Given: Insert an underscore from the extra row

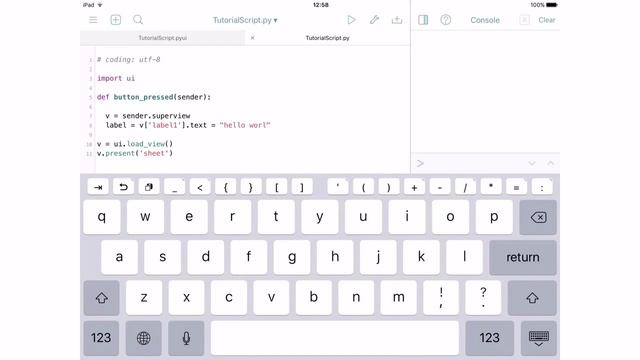Looking at the screenshot, I should coord(174,187).
